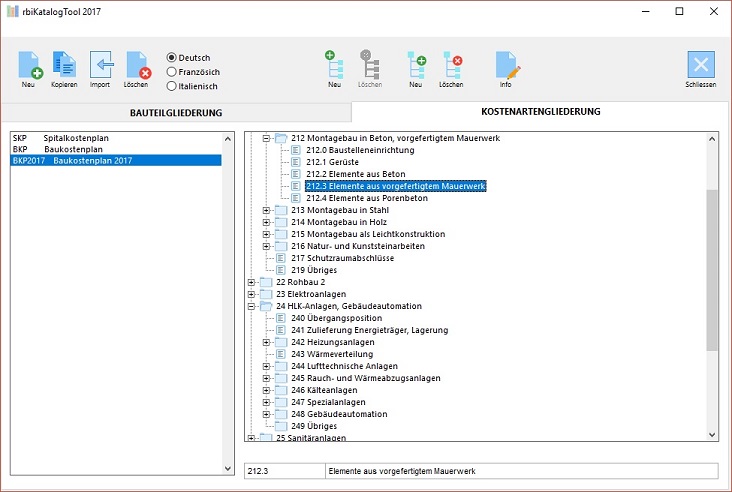Add a tree element with green-plus Neu icon
732x492 pixels.
click(334, 65)
